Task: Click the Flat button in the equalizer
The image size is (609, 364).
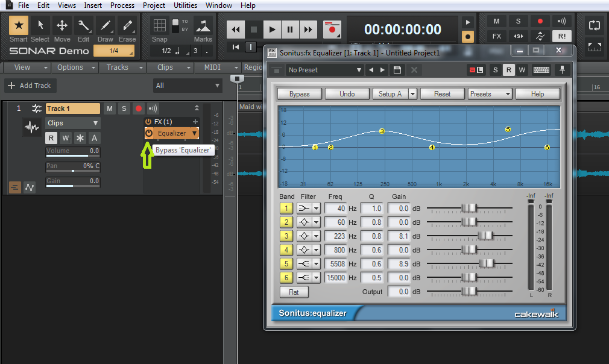Action: tap(294, 292)
